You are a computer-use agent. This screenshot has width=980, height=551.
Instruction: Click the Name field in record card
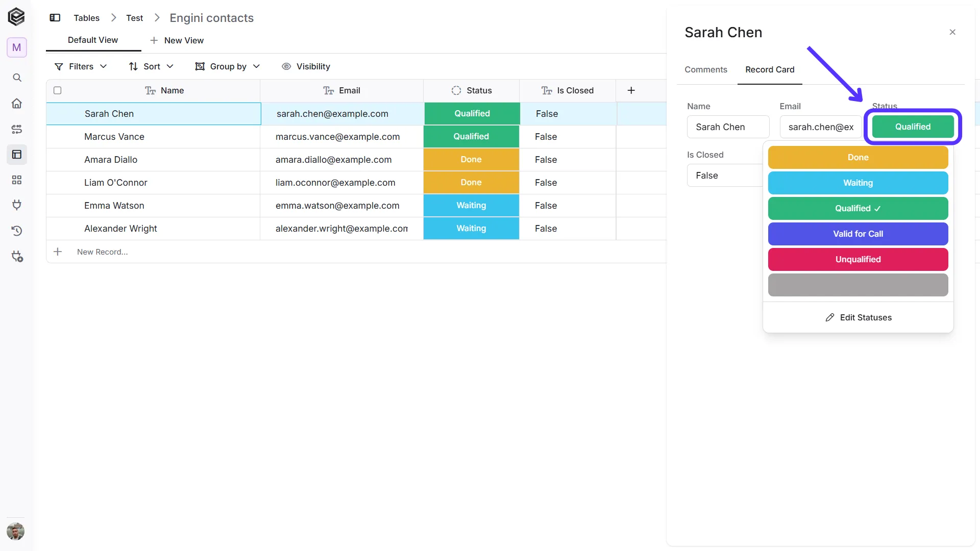(728, 127)
